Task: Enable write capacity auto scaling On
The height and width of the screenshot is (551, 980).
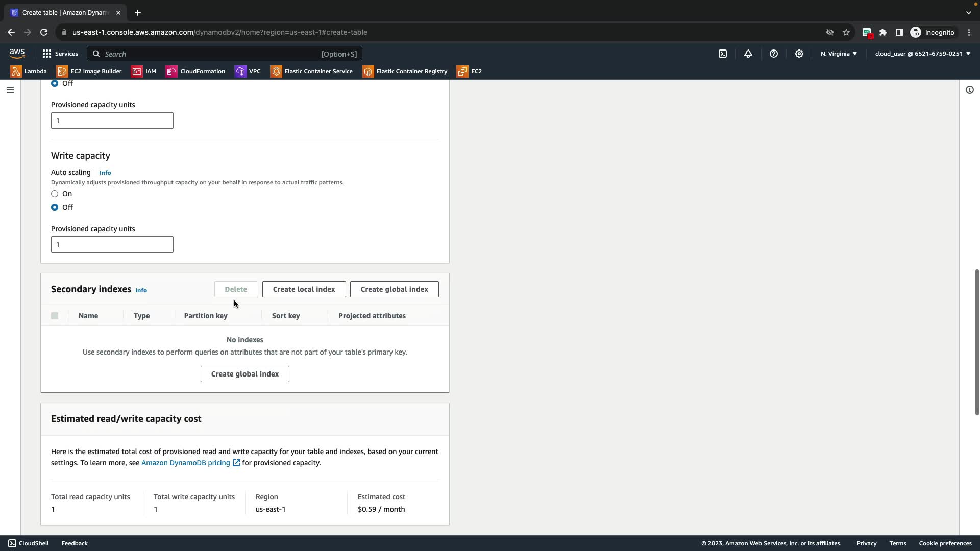Action: pyautogui.click(x=55, y=194)
